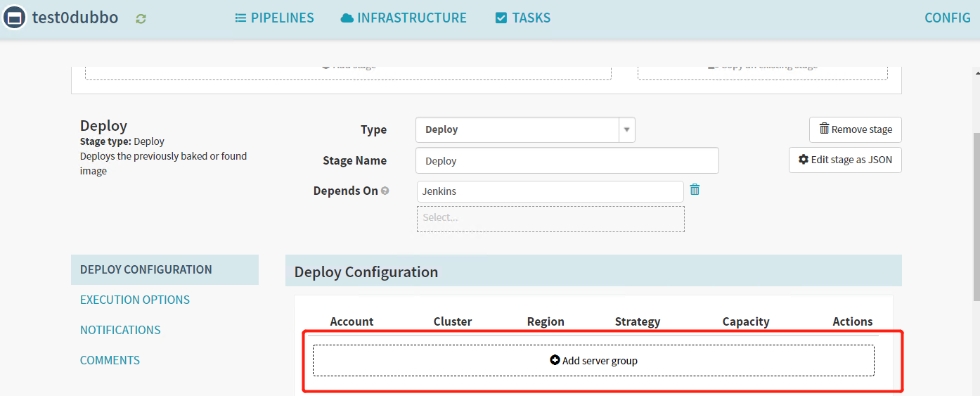The height and width of the screenshot is (396, 980).
Task: Click the help icon next to Depends On
Action: click(385, 191)
